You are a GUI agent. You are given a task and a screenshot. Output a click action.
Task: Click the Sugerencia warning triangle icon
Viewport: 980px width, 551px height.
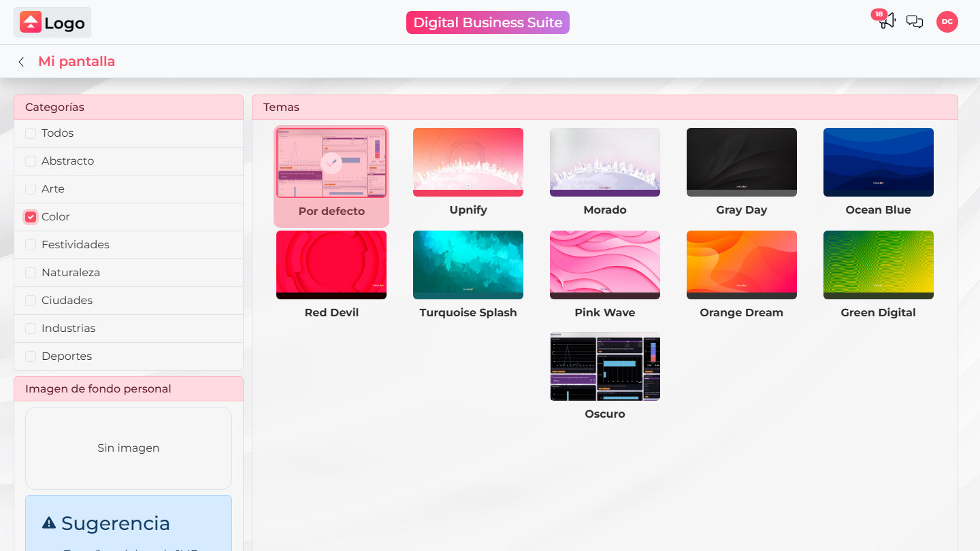[49, 522]
